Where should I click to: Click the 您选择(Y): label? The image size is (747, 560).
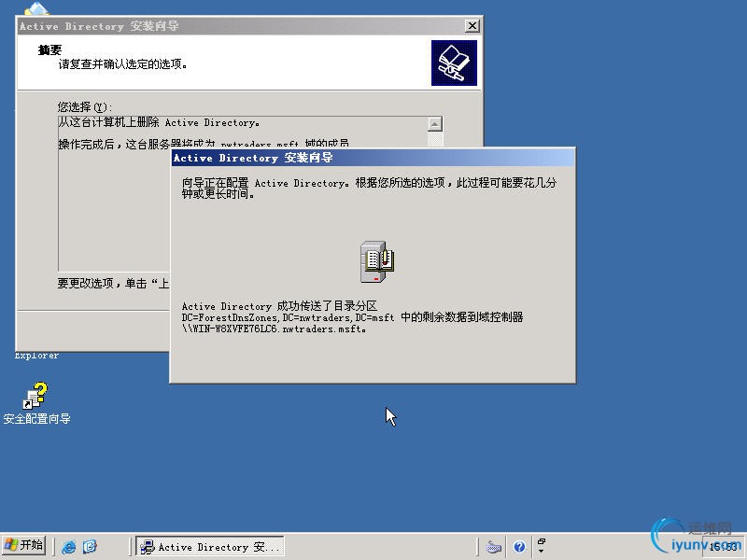85,106
